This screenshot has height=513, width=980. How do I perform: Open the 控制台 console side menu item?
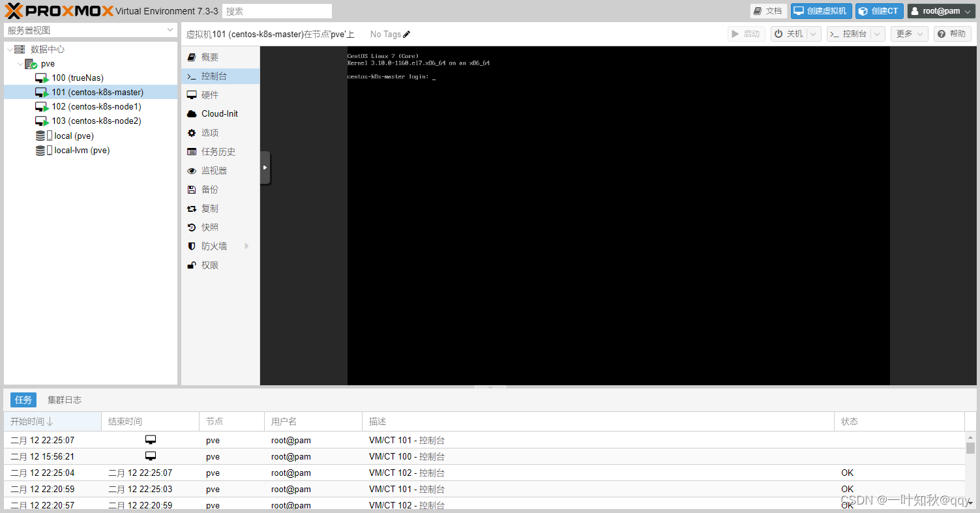220,76
